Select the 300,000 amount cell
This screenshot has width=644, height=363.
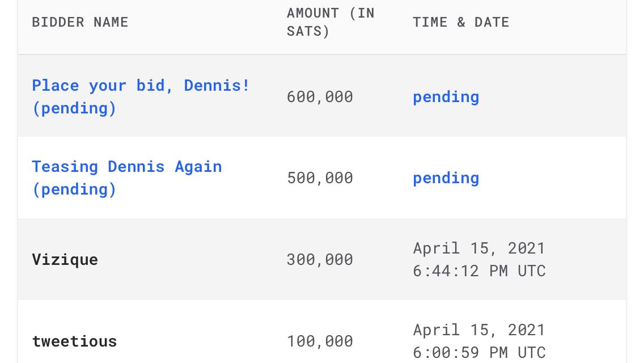320,259
